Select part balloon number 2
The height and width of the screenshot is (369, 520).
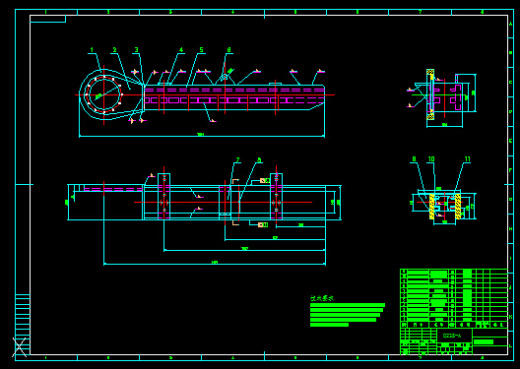114,50
